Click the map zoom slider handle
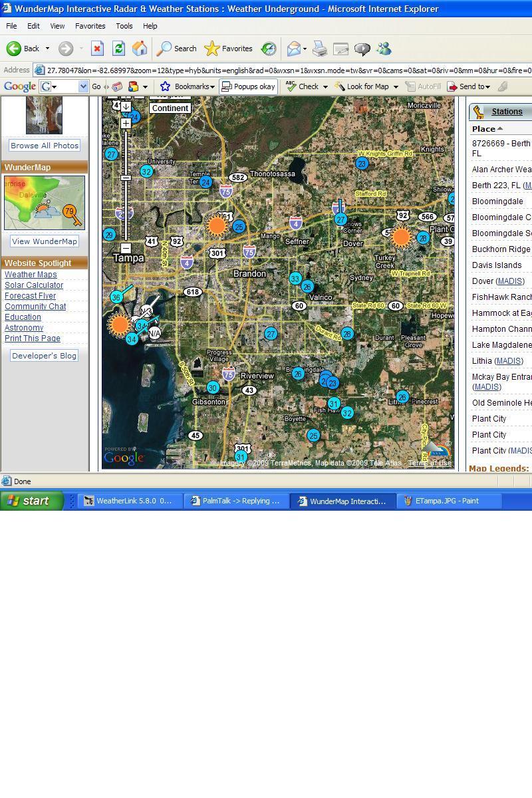This screenshot has height=798, width=532. [x=126, y=178]
